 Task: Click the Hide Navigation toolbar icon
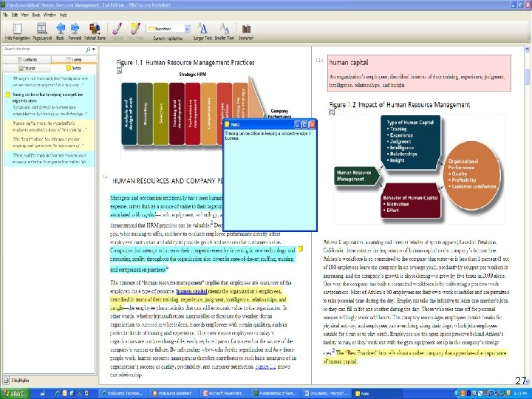(17, 29)
